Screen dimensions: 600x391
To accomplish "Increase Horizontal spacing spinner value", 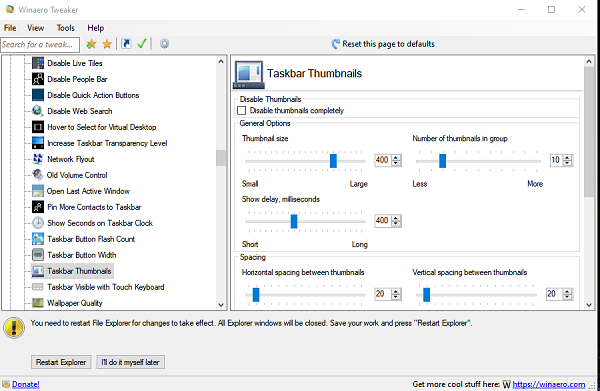I will tap(396, 291).
